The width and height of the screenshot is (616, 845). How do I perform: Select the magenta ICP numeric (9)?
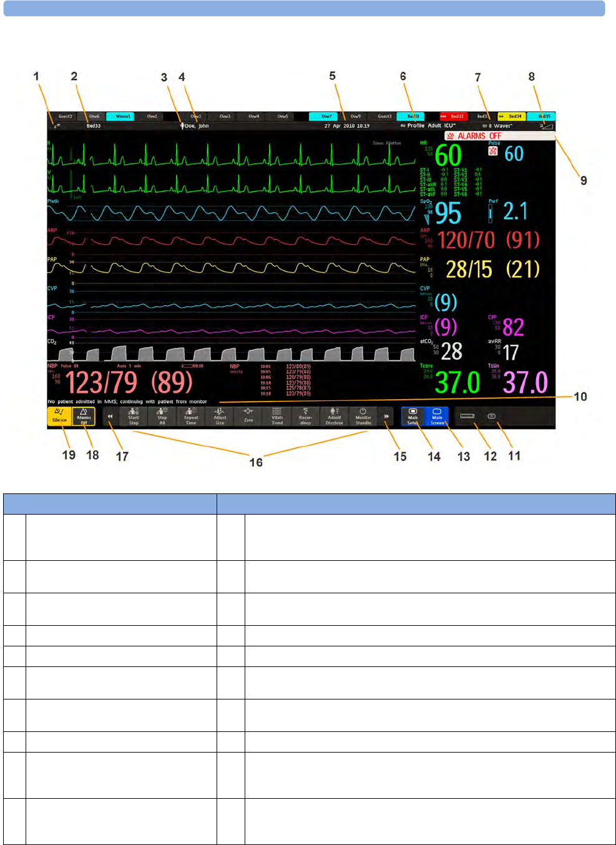[x=446, y=327]
